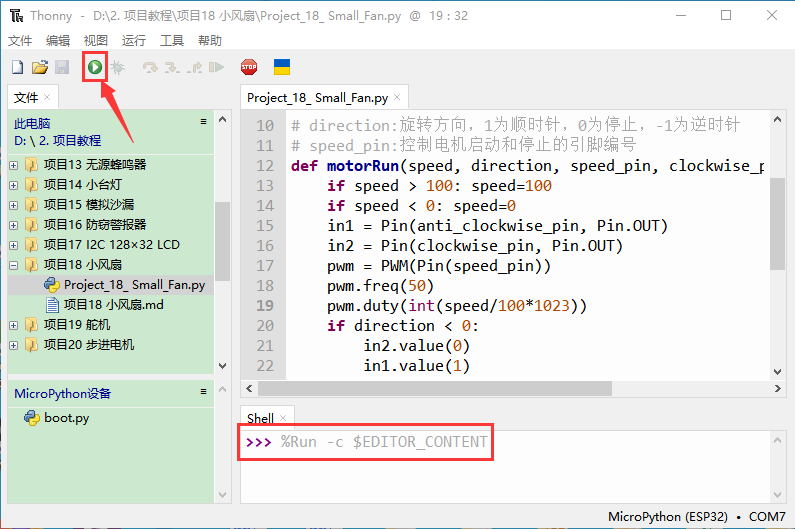Click the Debug current script bug icon
795x529 pixels.
pyautogui.click(x=118, y=67)
